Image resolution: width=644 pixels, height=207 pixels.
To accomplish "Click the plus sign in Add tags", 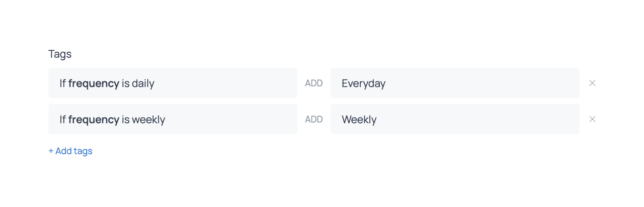I will coord(51,151).
